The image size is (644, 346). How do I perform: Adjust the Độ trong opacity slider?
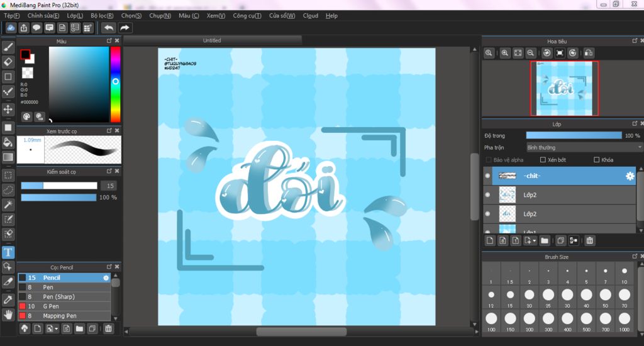(x=574, y=136)
